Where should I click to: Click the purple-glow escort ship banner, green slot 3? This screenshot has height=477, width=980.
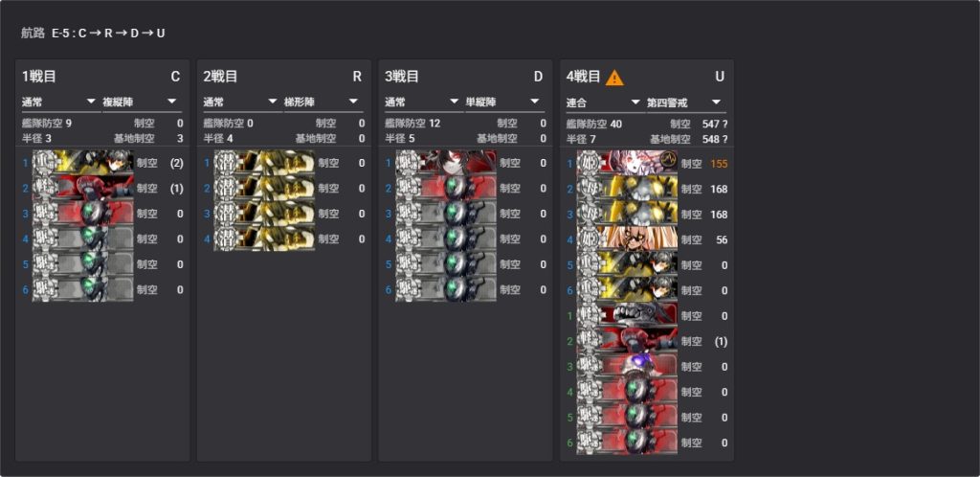tap(627, 366)
